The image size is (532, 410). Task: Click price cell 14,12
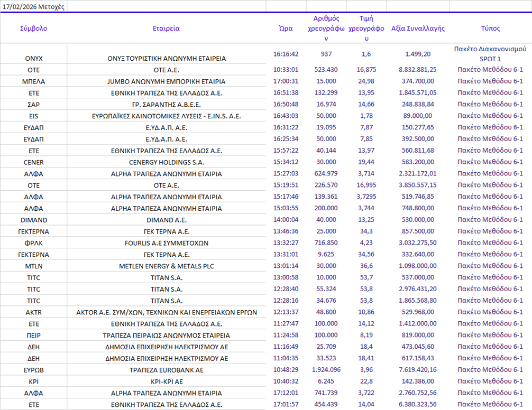pyautogui.click(x=366, y=323)
